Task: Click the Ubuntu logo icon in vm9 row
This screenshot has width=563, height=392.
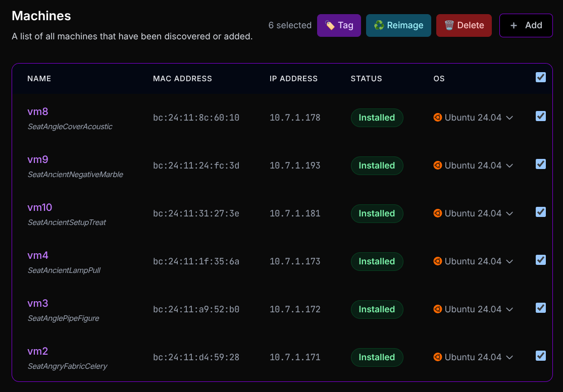Action: [437, 165]
